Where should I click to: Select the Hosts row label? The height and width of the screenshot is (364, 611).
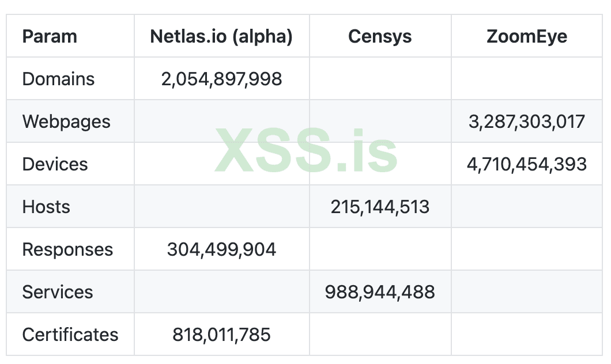pos(46,207)
